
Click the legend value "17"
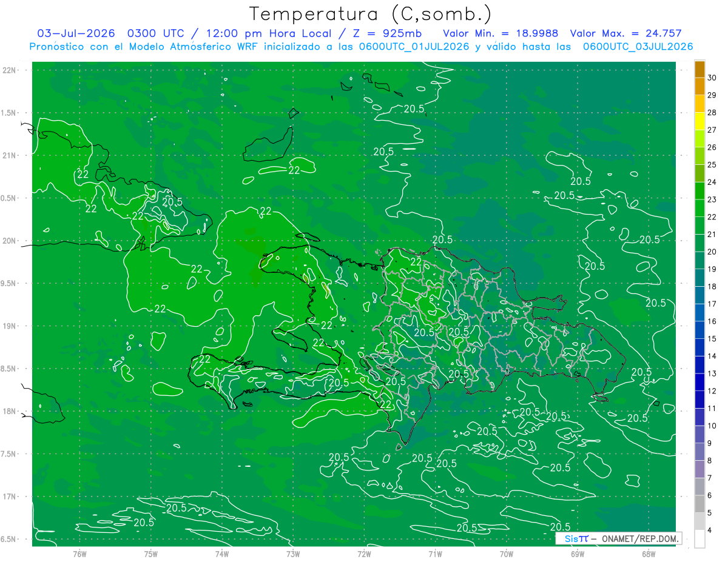[x=712, y=304]
